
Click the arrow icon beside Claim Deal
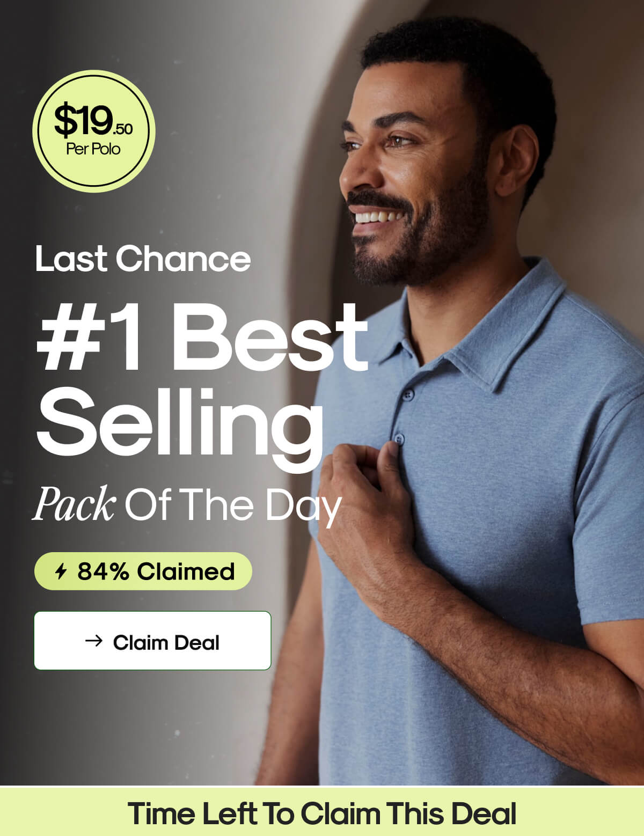pyautogui.click(x=94, y=640)
